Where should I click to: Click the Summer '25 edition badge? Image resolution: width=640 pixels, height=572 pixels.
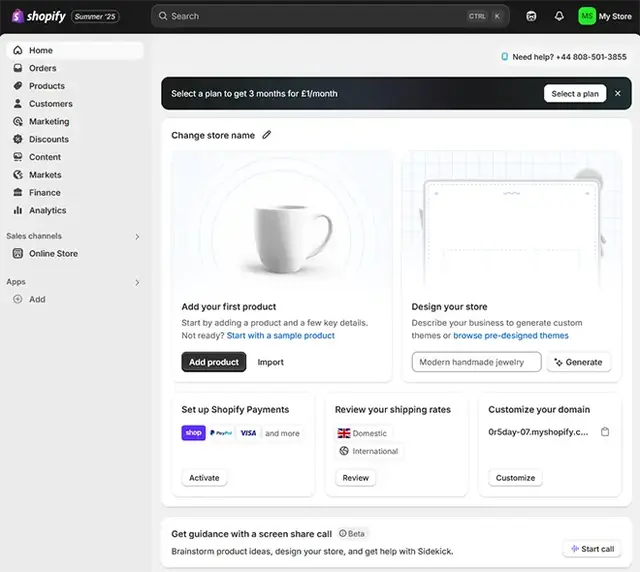click(x=96, y=16)
